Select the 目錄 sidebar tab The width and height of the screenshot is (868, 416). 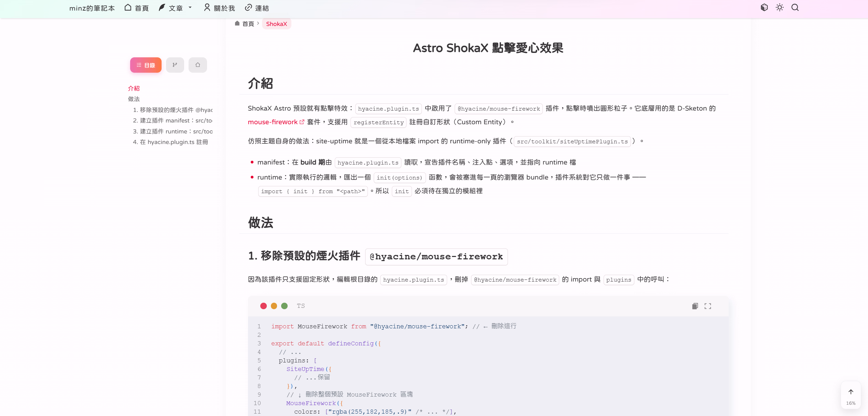(x=146, y=65)
